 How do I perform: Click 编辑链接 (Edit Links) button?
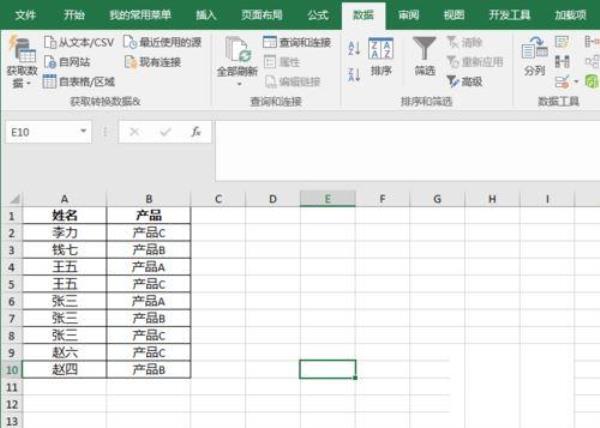pos(293,81)
